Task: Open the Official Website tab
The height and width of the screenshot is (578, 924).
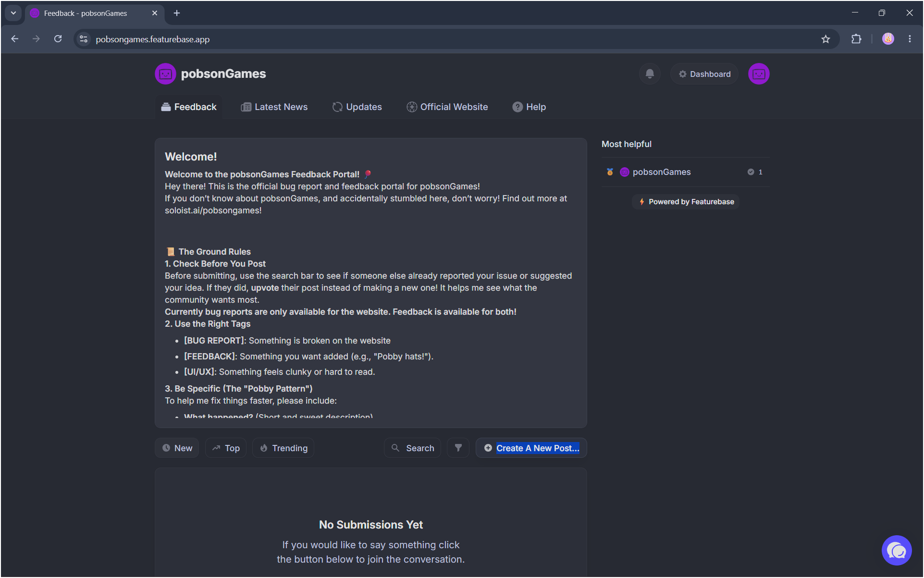Action: pyautogui.click(x=447, y=107)
